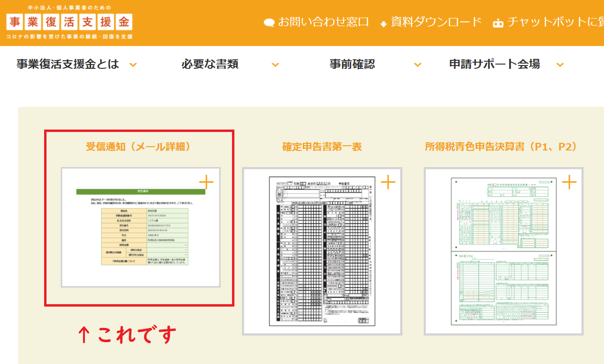Screen dimensions: 604x364
Task: Open the 事業復活支援金とは menu
Action: click(67, 64)
